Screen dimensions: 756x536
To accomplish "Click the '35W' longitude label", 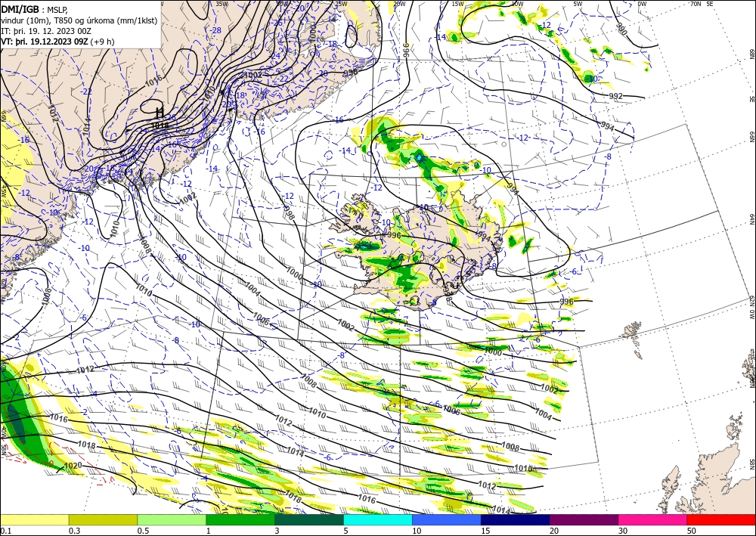I will [x=222, y=4].
